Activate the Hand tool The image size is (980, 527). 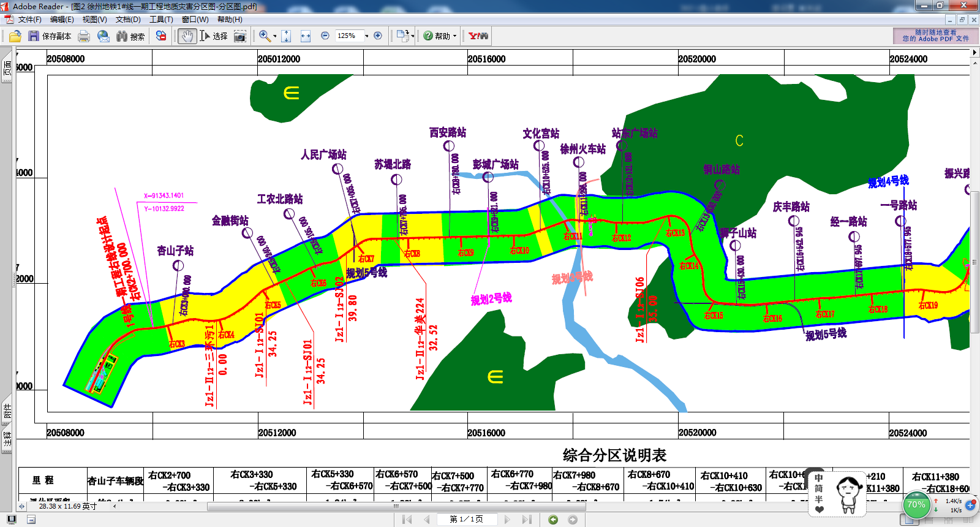tap(187, 36)
